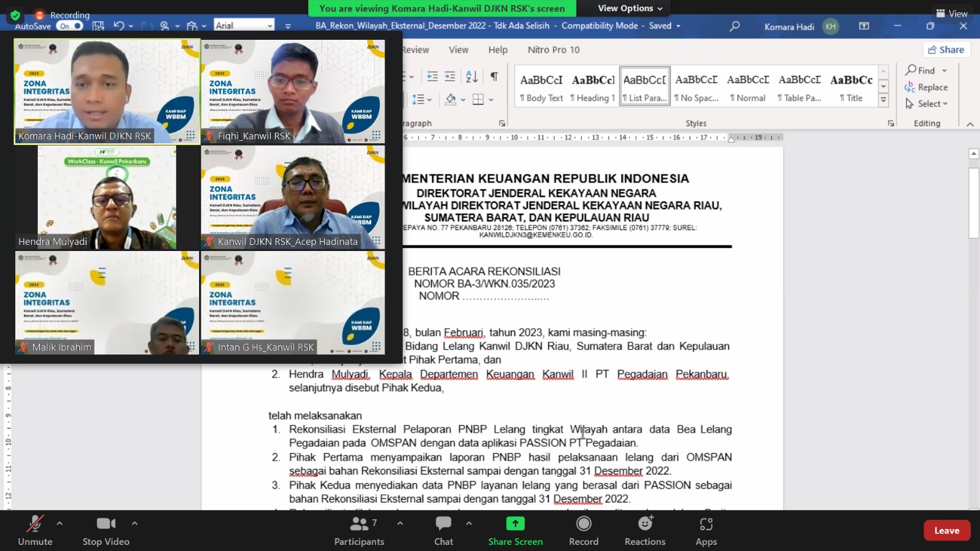Unmute the microphone in Zoom
The width and height of the screenshot is (980, 551).
click(35, 530)
